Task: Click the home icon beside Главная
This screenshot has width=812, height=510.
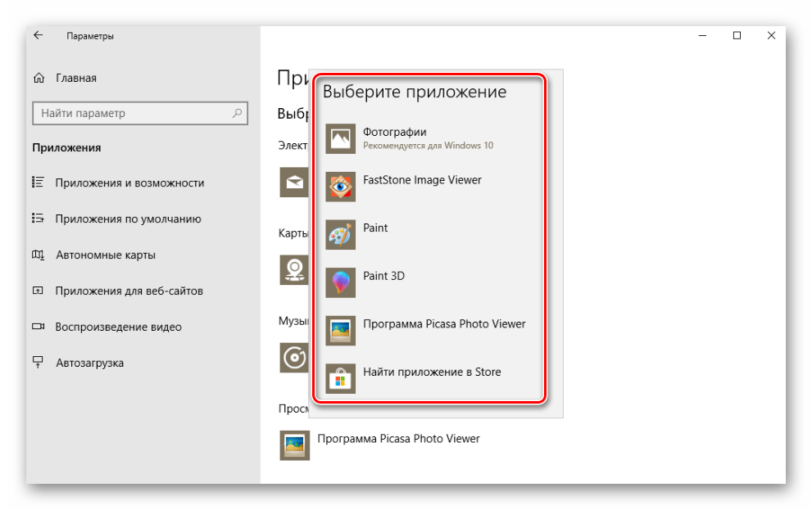Action: tap(39, 78)
